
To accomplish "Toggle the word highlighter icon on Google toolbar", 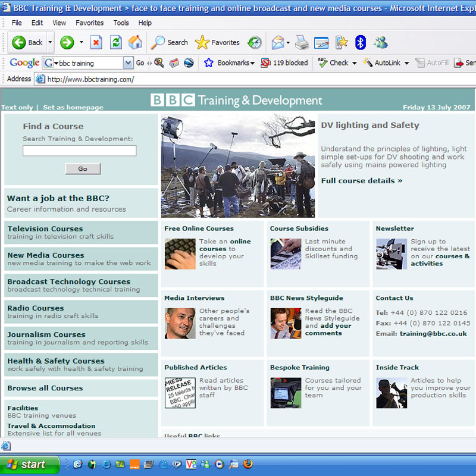I will pyautogui.click(x=174, y=62).
